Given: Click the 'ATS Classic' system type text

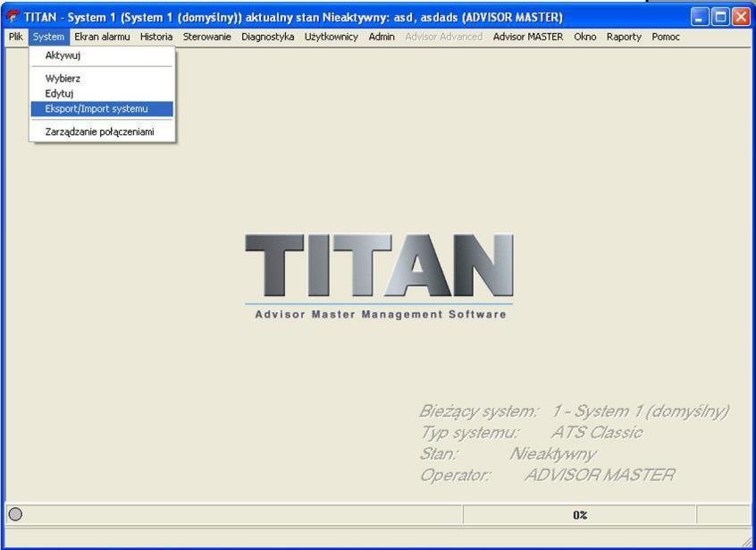Looking at the screenshot, I should click(x=597, y=432).
